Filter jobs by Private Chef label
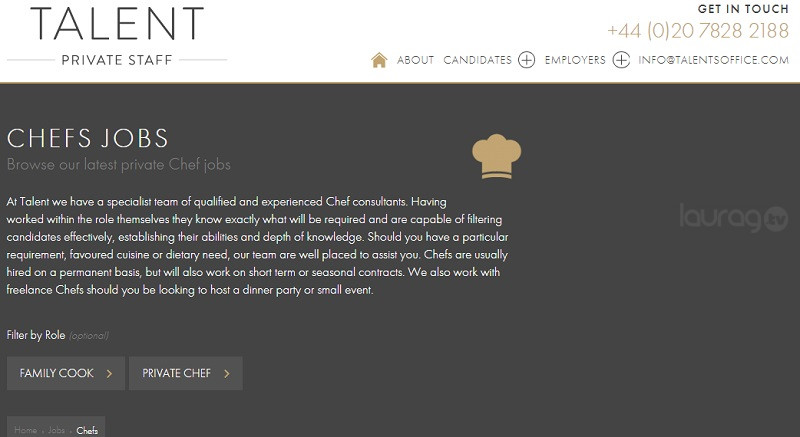This screenshot has height=437, width=800. [x=176, y=374]
